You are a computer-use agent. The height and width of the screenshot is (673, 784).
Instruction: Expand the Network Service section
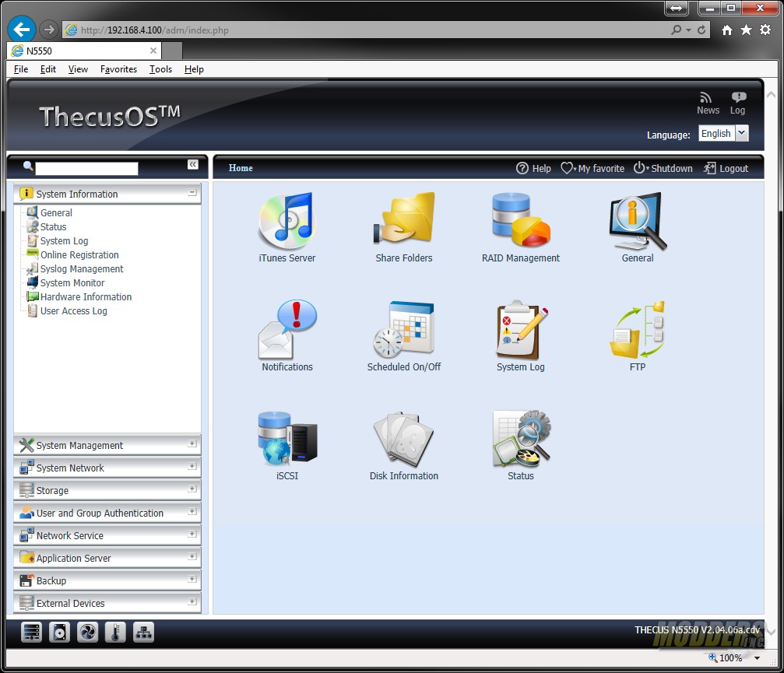pyautogui.click(x=192, y=534)
